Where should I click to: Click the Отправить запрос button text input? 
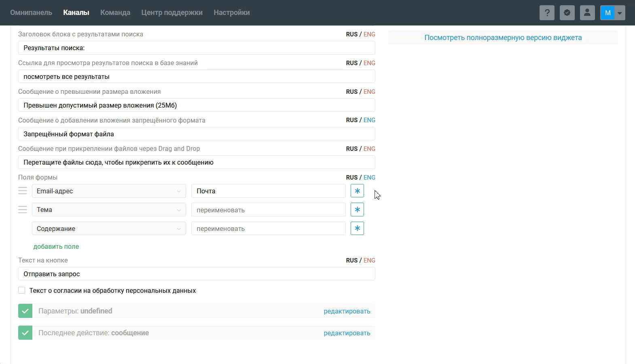[x=197, y=274]
